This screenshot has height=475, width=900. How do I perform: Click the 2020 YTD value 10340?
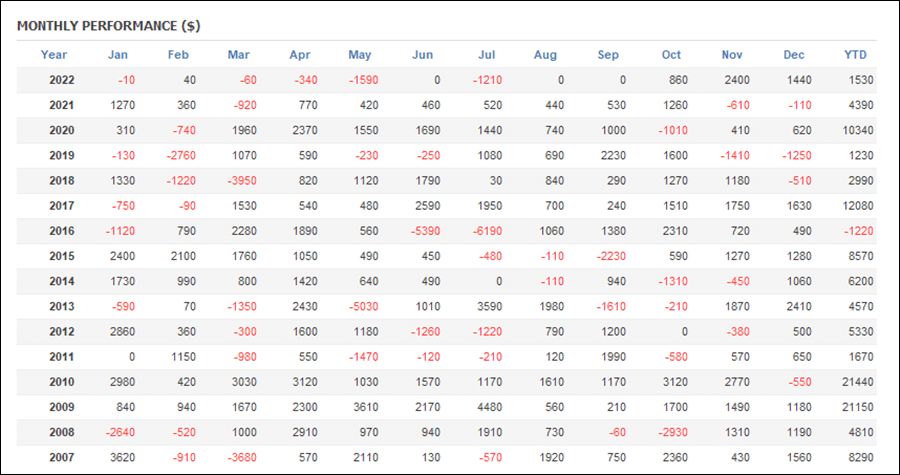(x=858, y=131)
